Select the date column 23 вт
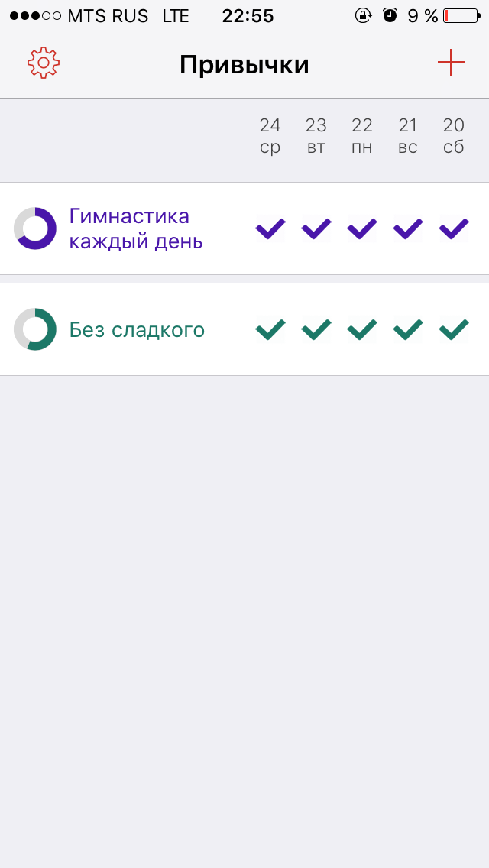489x868 pixels. tap(316, 136)
